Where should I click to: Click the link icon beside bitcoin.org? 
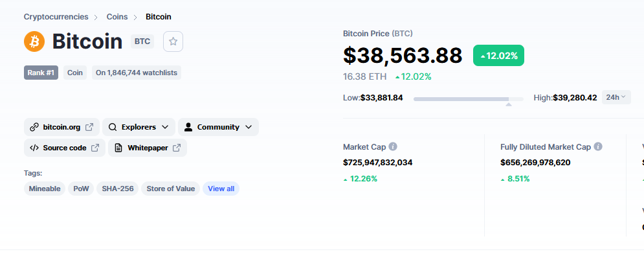click(34, 127)
